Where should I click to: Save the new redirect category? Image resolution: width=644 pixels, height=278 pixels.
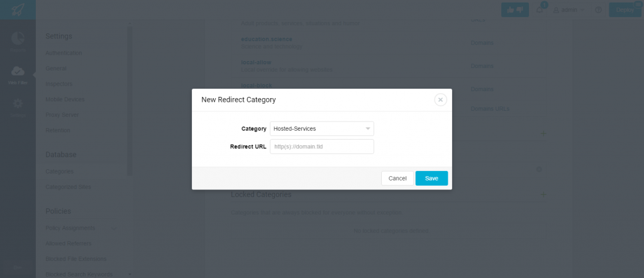[x=431, y=178]
